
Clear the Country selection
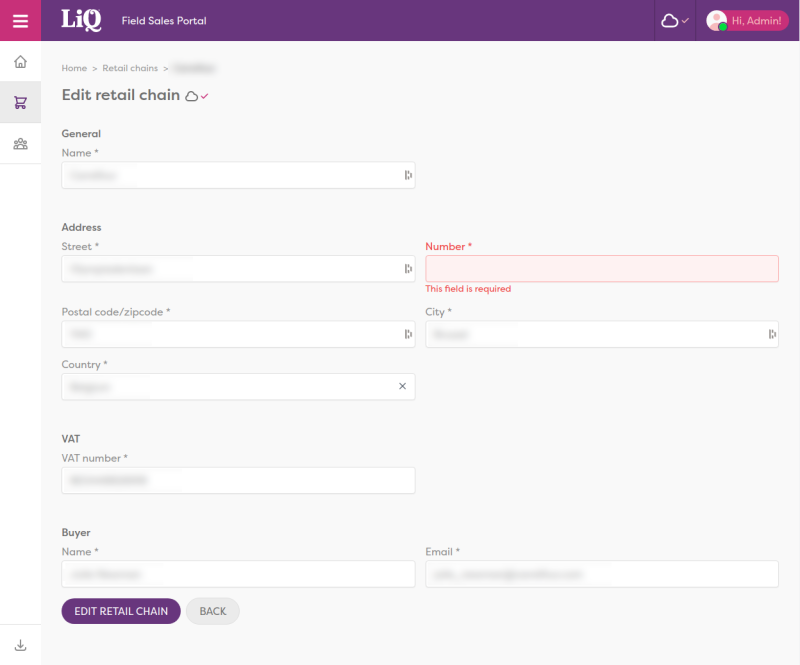pyautogui.click(x=403, y=386)
